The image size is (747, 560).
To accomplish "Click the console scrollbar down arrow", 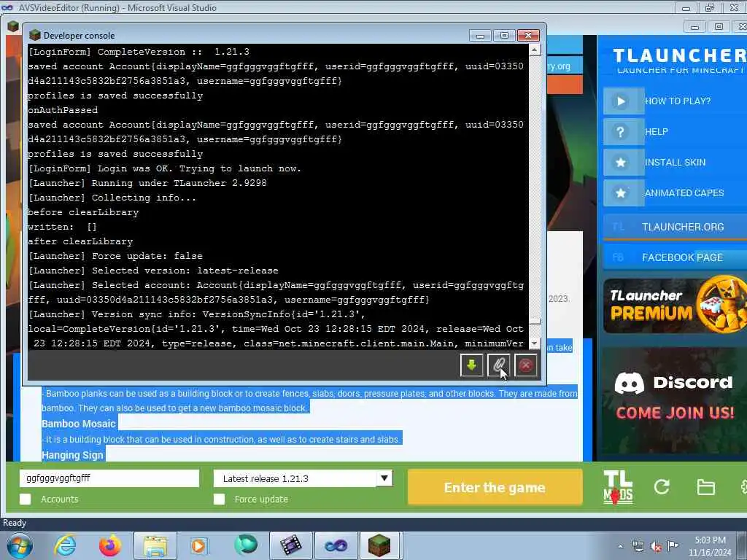I will point(535,343).
